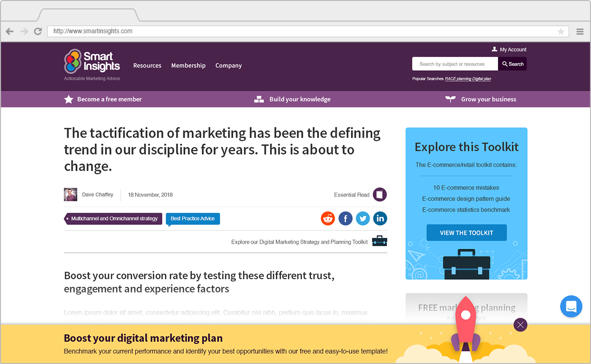Open the Resources menu
The width and height of the screenshot is (591, 364).
pyautogui.click(x=147, y=66)
